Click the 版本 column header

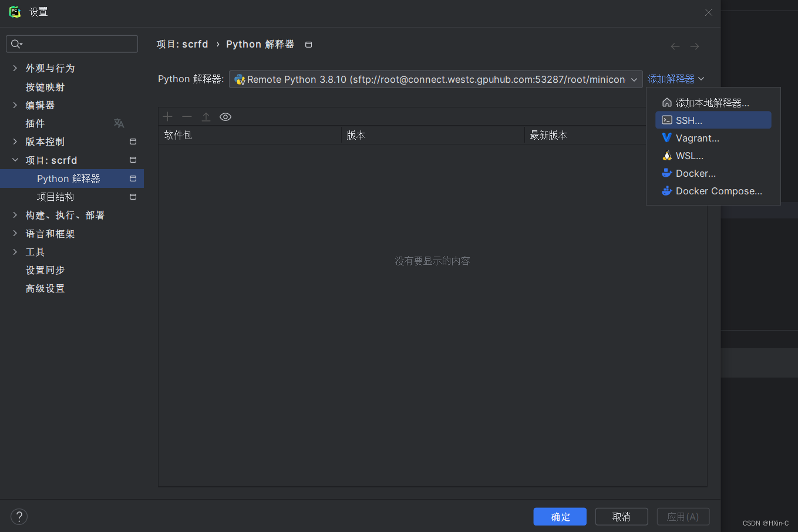point(433,135)
